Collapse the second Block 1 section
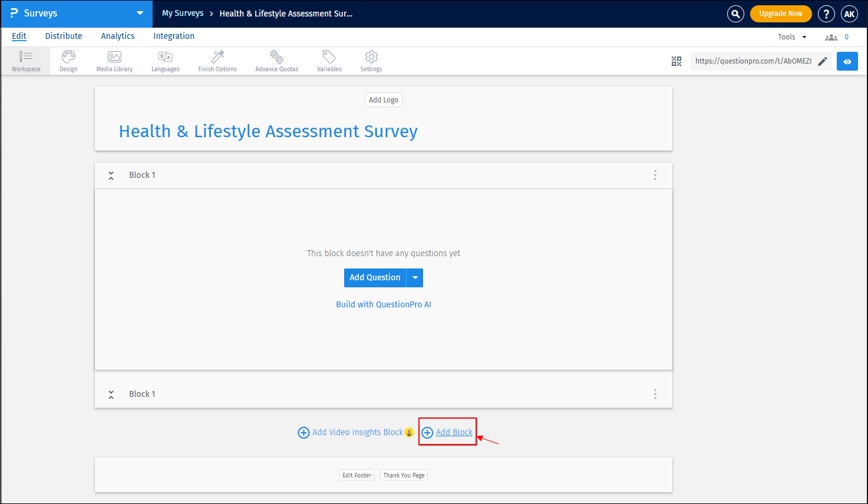 [x=111, y=394]
